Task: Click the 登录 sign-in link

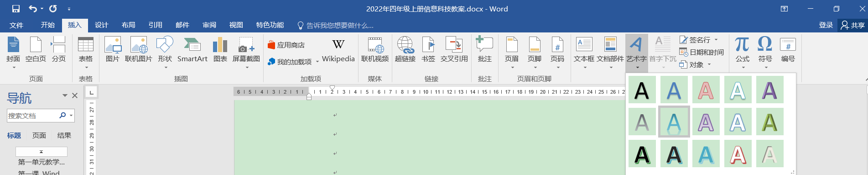Action: tap(826, 25)
